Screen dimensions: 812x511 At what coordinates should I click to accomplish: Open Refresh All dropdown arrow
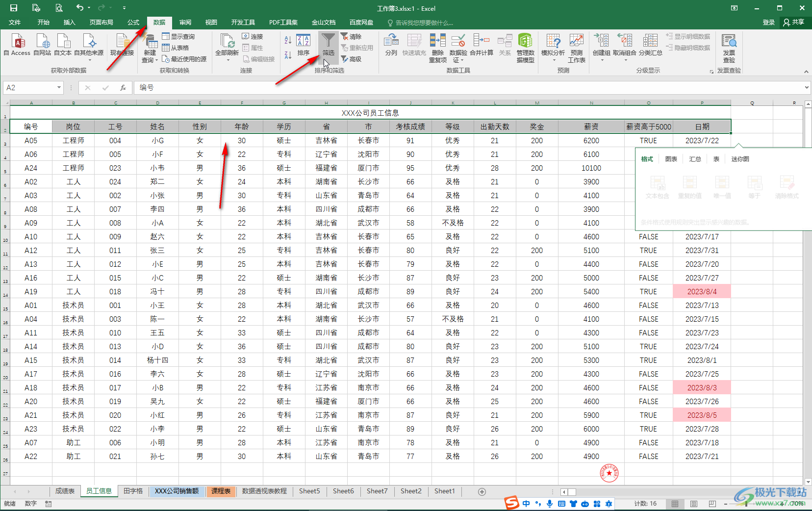point(228,60)
